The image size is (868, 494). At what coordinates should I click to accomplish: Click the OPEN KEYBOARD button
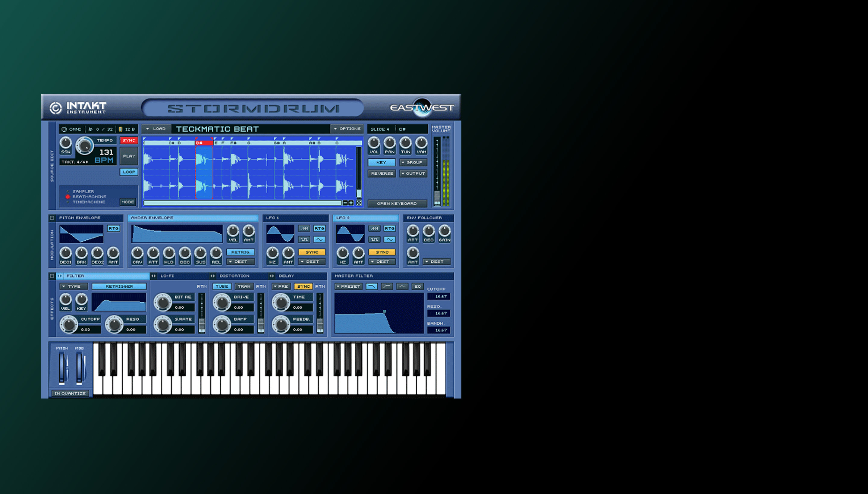[397, 204]
